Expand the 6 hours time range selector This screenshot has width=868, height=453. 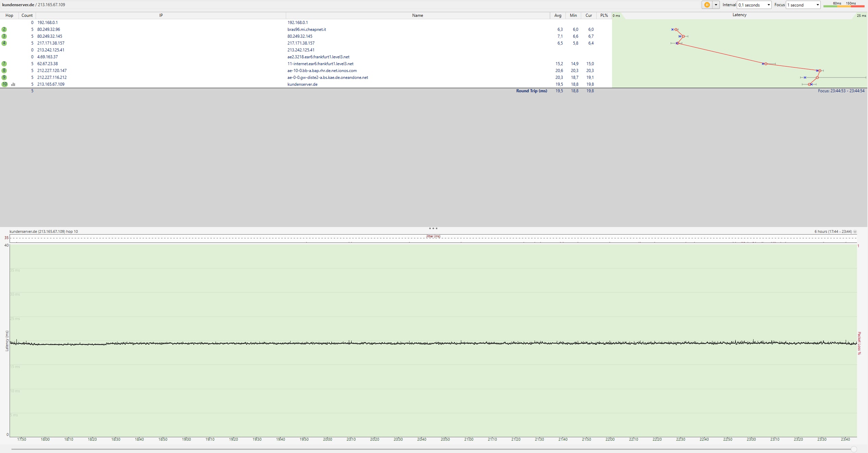(855, 232)
